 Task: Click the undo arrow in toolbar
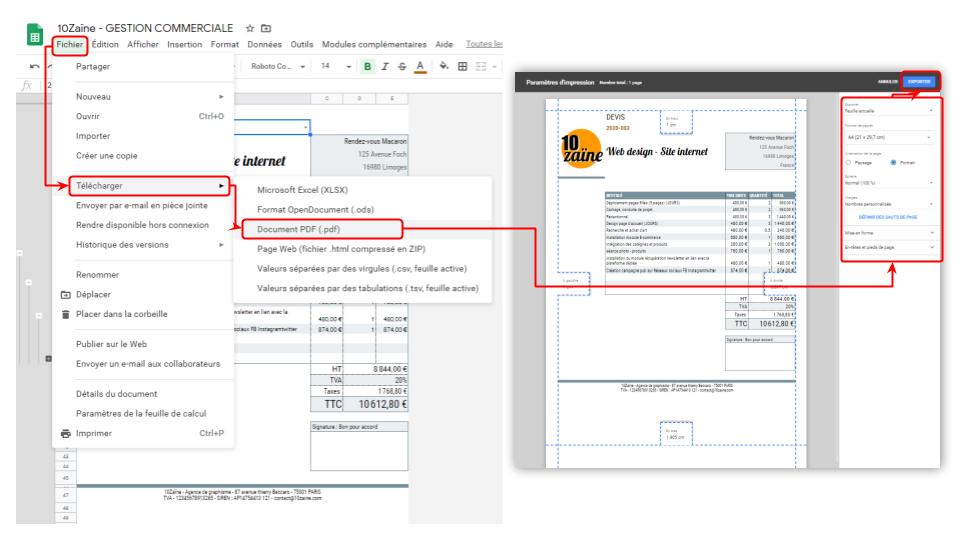pos(35,66)
